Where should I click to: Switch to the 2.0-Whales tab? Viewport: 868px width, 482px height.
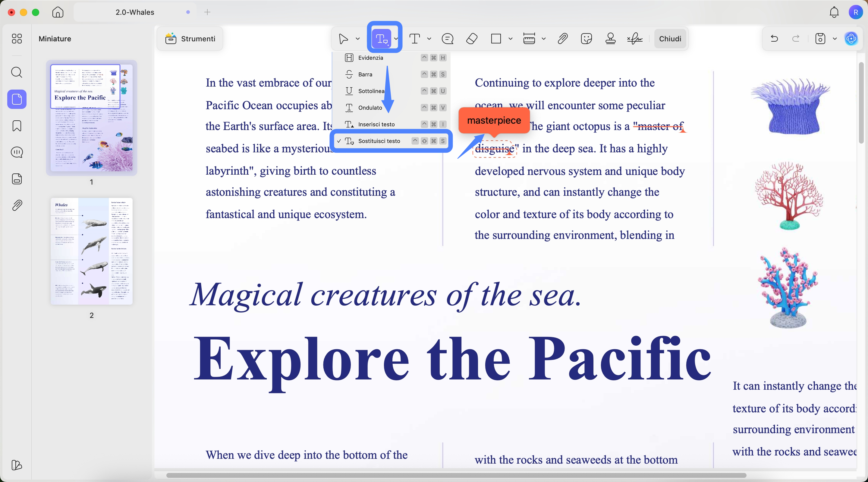point(135,12)
